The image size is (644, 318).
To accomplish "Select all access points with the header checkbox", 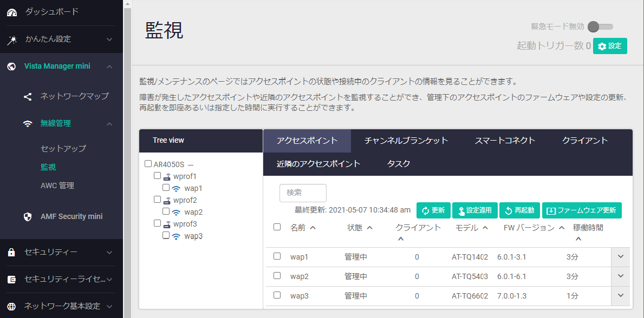I will tap(277, 227).
